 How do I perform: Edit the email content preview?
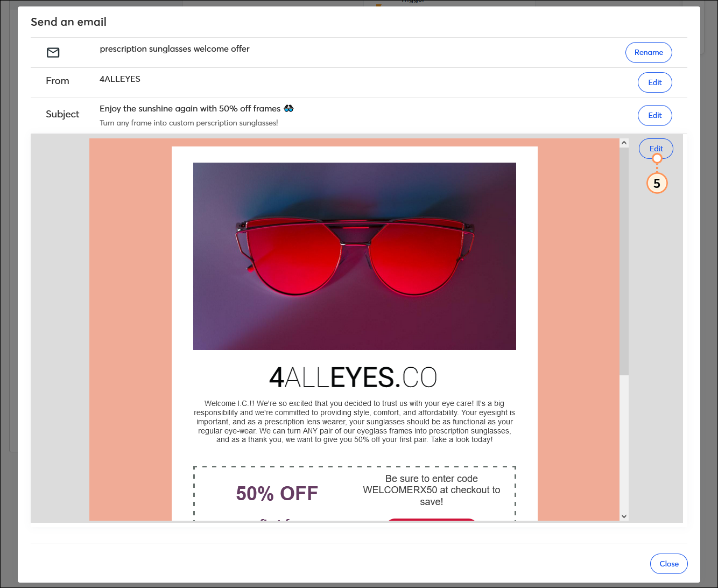click(x=656, y=149)
